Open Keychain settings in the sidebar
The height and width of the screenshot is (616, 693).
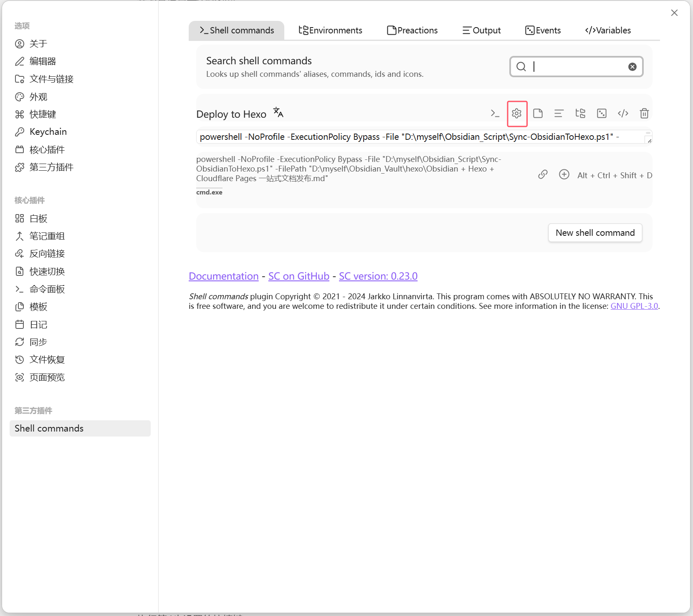[48, 132]
